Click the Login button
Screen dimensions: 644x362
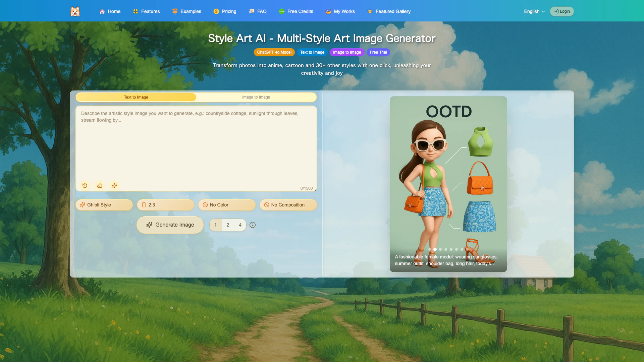click(562, 11)
